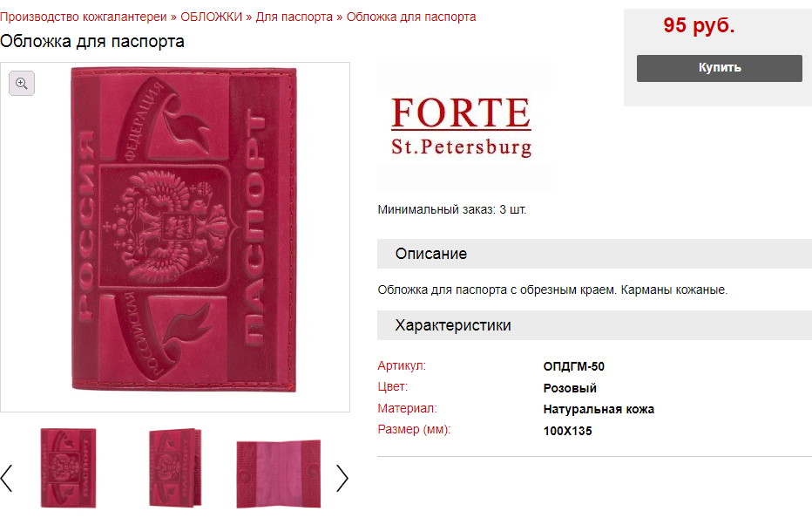Go to ОБЛОЖКИ breadcrumb category
812x518 pixels.
(212, 17)
